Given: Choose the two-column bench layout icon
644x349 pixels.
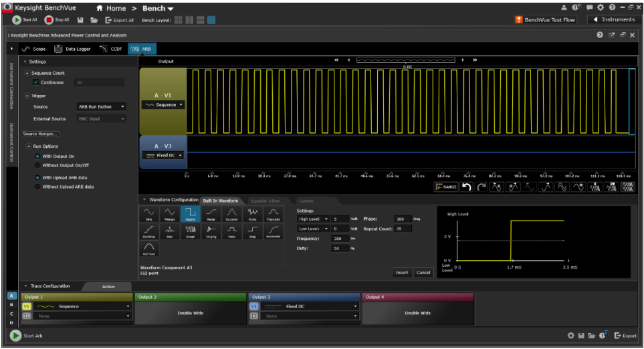Looking at the screenshot, I should pos(189,19).
